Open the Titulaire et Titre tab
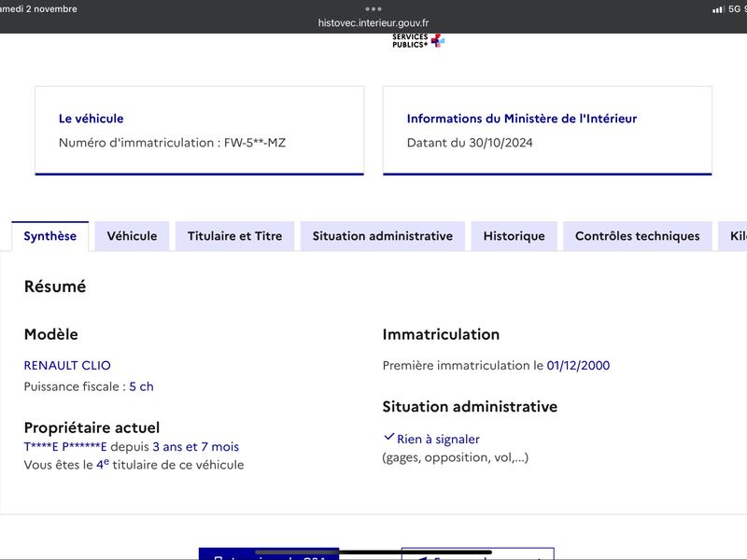This screenshot has height=560, width=747. pos(235,236)
